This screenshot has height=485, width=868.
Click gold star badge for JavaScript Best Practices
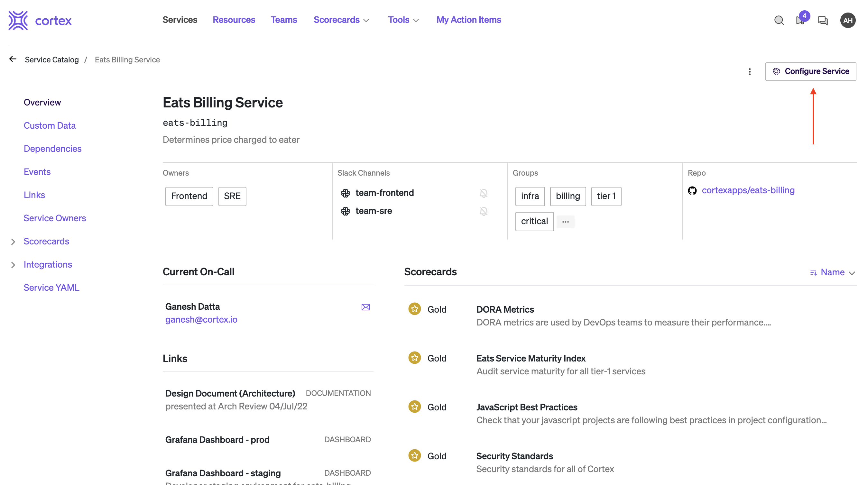414,407
